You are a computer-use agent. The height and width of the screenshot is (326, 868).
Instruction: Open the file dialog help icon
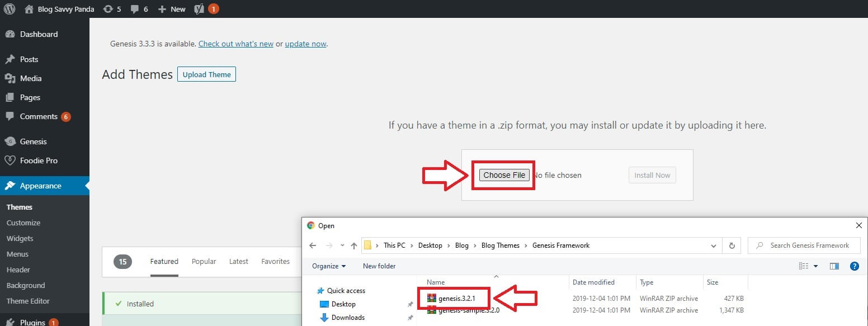(854, 266)
